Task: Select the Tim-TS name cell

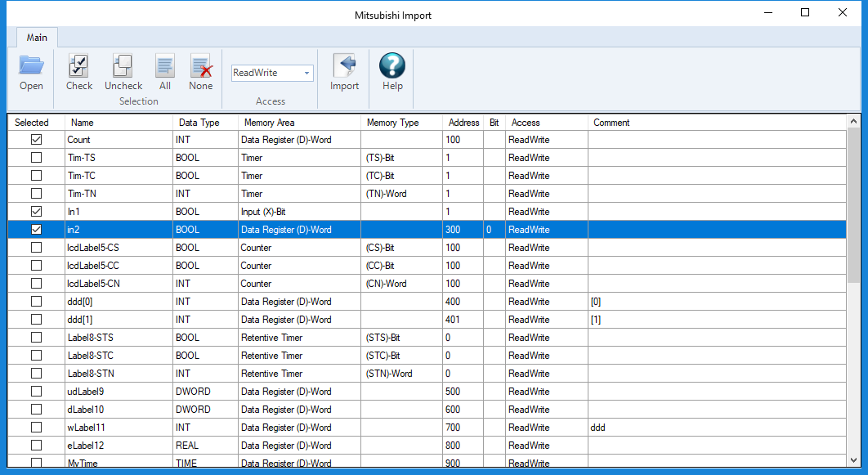Action: (x=119, y=157)
